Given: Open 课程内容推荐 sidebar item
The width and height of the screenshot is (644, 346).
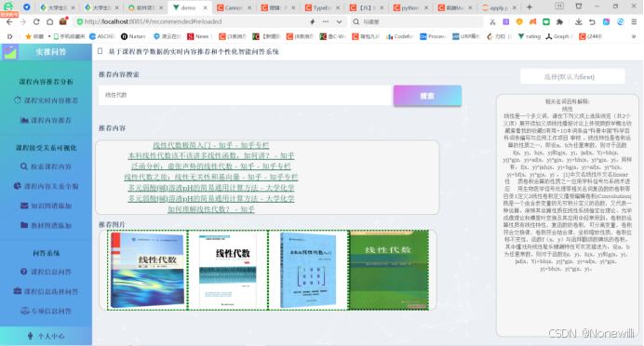Looking at the screenshot, I should (46, 120).
